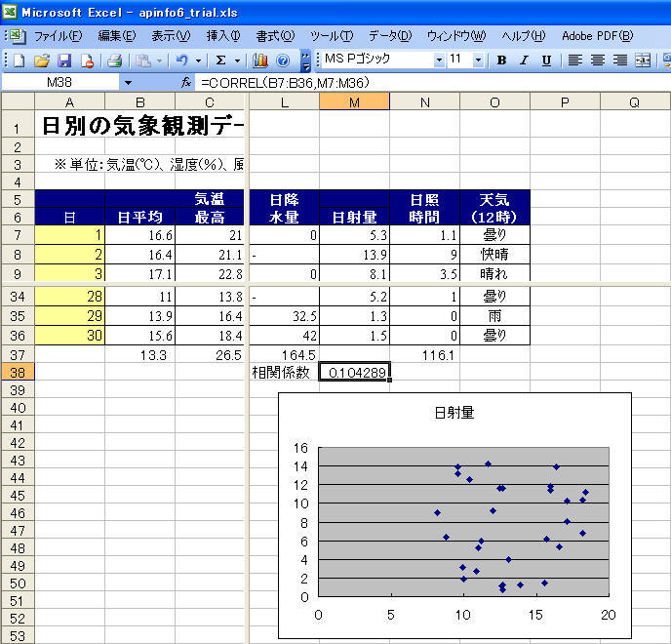Image resolution: width=671 pixels, height=644 pixels.
Task: Click the AutoSum sigma icon
Action: [221, 60]
